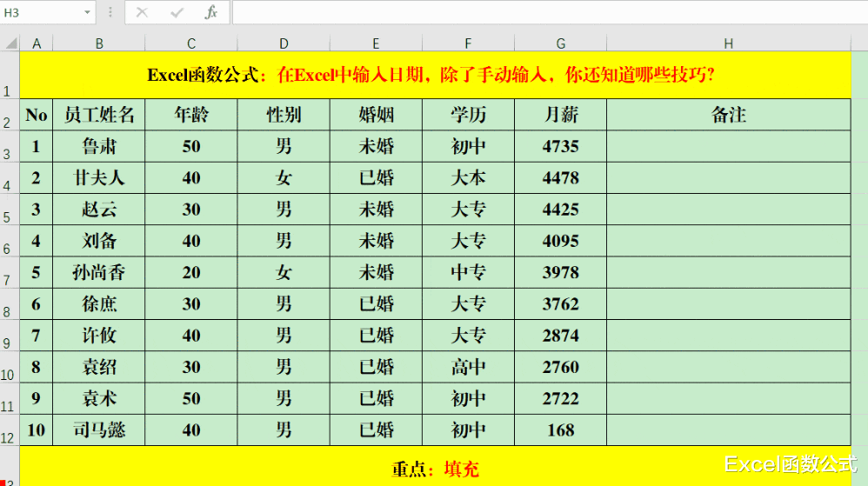Open the Name Box dropdown arrow
Screen dimensions: 868x486
point(88,12)
